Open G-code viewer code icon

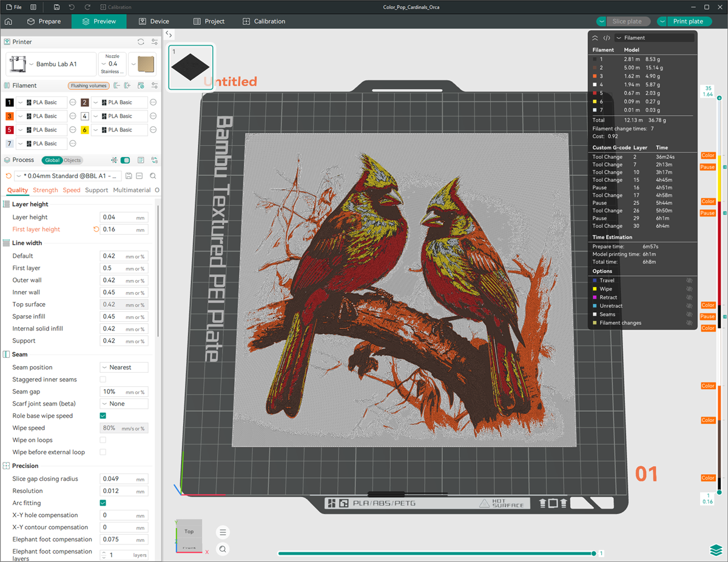pos(607,38)
